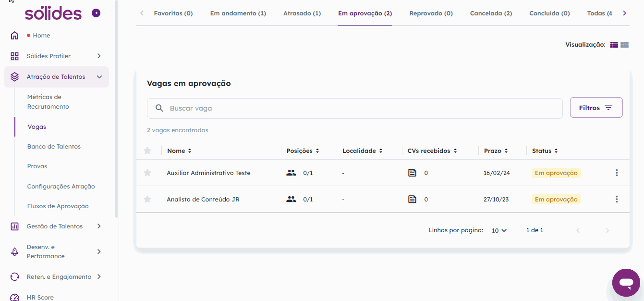Click CV document icon for Auxiliar Administrativo Teste
Image resolution: width=644 pixels, height=301 pixels.
[412, 173]
